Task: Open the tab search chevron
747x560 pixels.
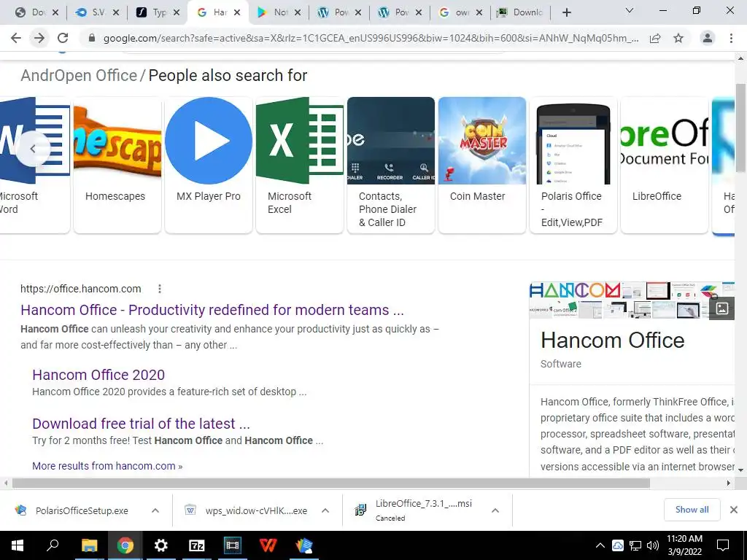Action: (x=630, y=10)
